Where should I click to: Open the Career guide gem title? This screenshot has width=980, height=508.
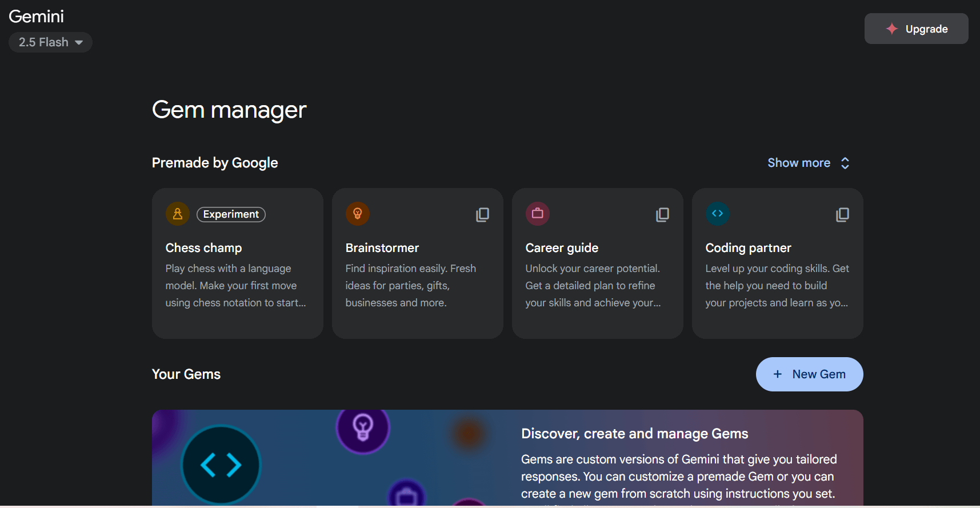click(x=562, y=248)
